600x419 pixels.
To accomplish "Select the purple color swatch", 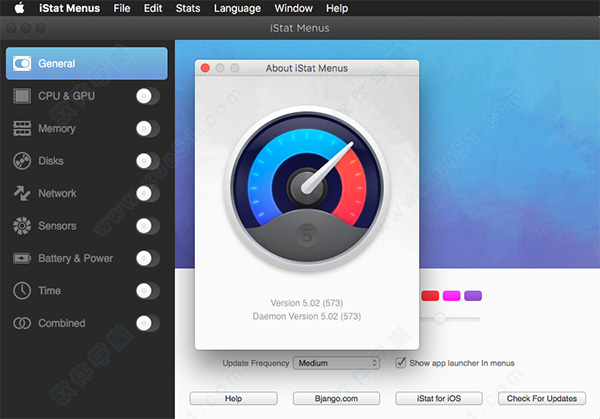I will coord(473,296).
